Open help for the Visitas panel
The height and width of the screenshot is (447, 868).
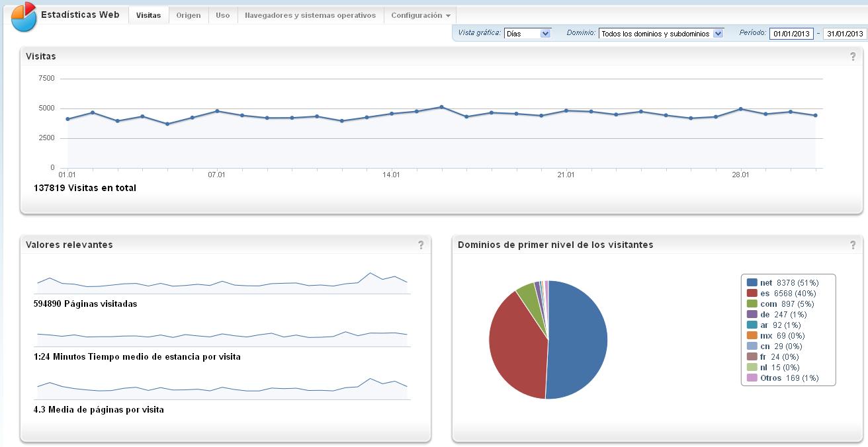coord(853,57)
